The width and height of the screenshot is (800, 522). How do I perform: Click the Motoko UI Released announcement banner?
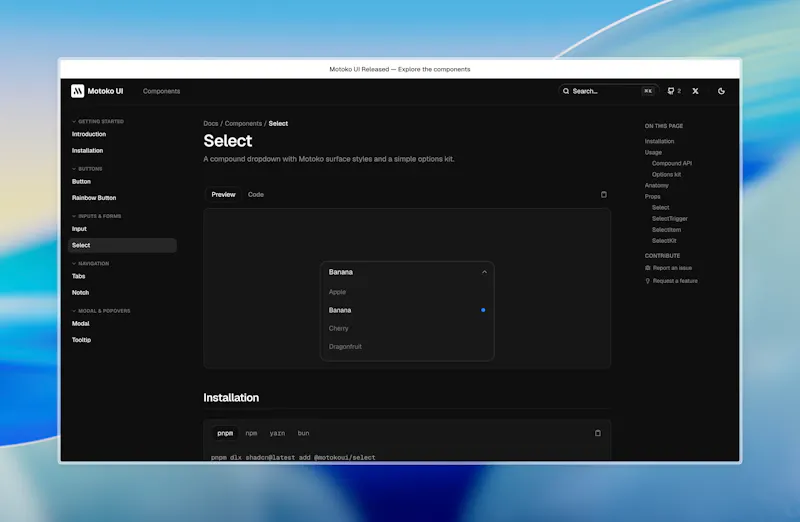[x=399, y=69]
